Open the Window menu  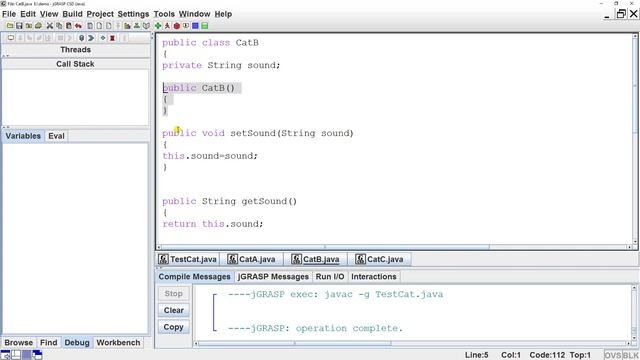[x=194, y=14]
